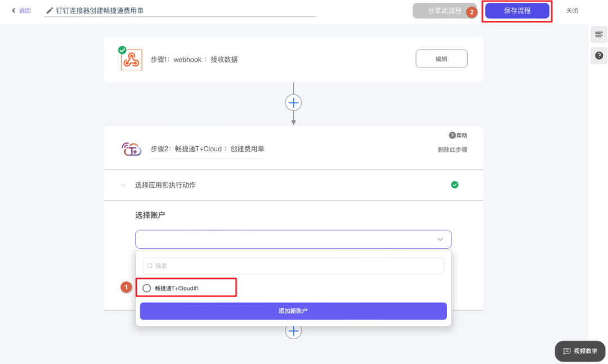This screenshot has width=608, height=364.
Task: Add a new step below step 2
Action: tap(293, 331)
